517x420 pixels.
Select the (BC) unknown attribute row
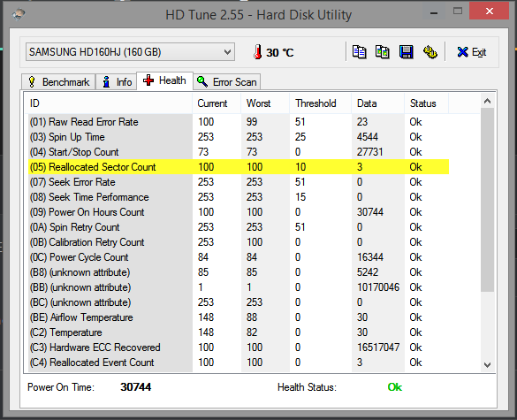tap(239, 302)
